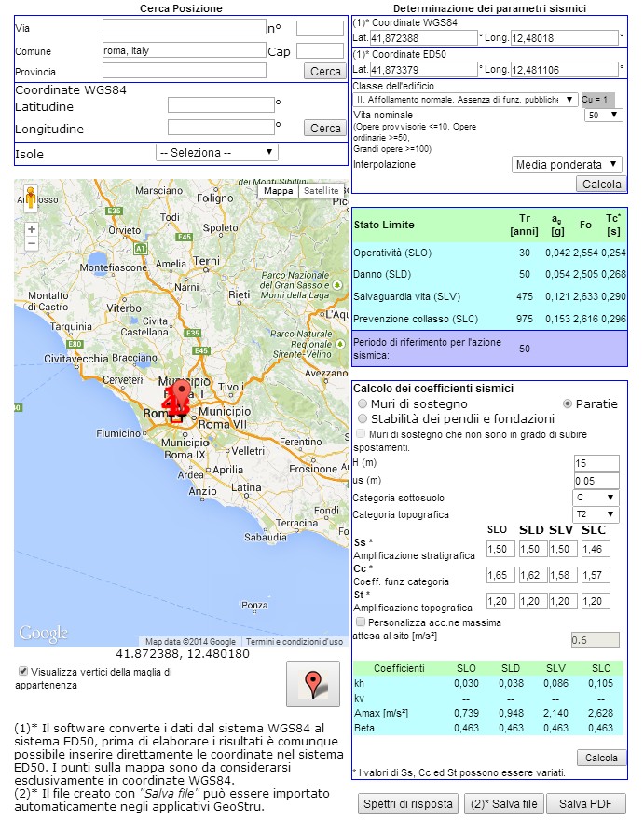644x834 pixels.
Task: Enable Personalizza acc.ne massima checkbox
Action: coord(361,622)
